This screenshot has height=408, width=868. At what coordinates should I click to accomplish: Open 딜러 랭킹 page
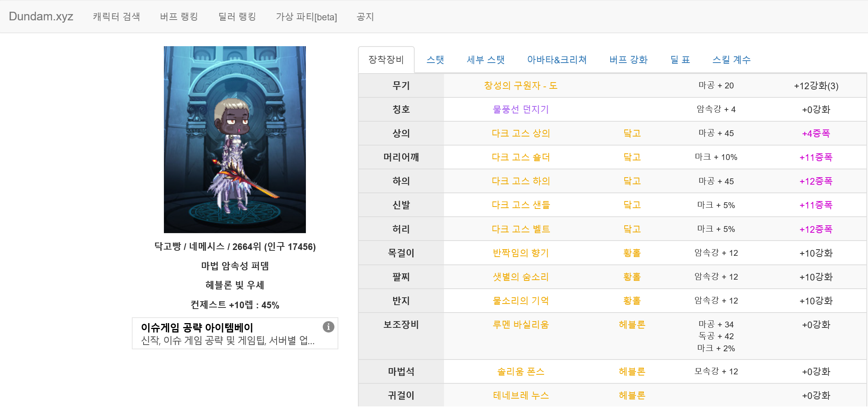tap(237, 16)
